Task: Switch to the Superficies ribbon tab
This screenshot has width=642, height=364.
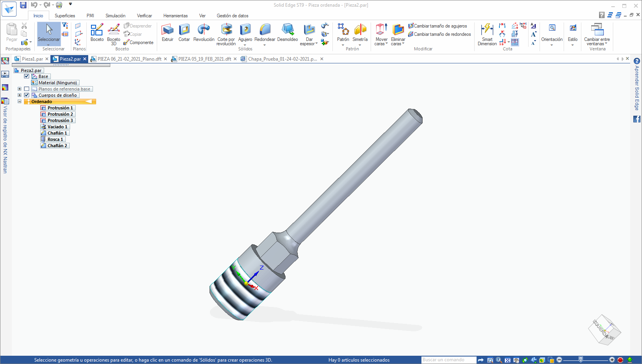Action: [65, 16]
